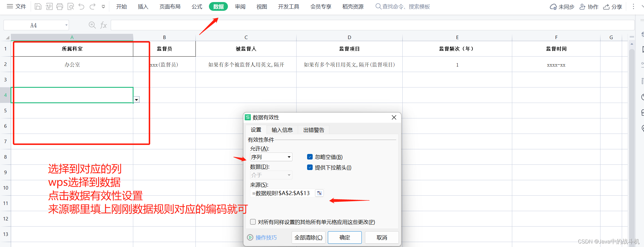Click the 取消 button
The height and width of the screenshot is (247, 644).
(x=382, y=237)
